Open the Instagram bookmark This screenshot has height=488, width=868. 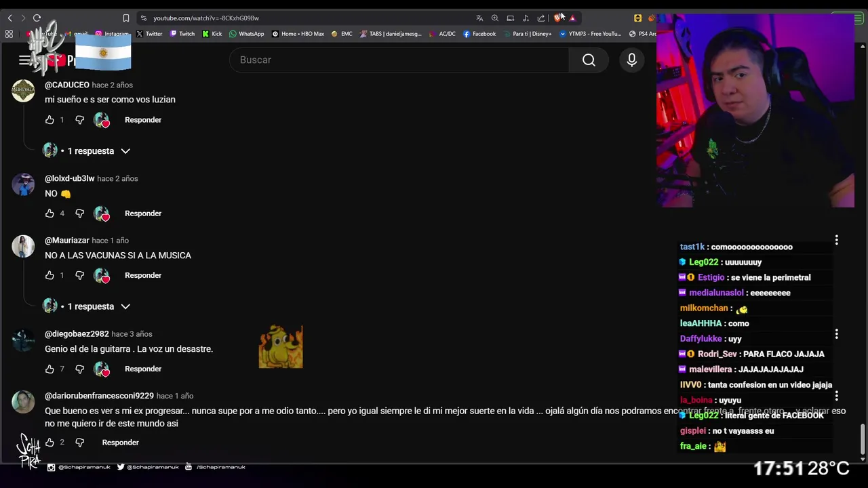tap(112, 34)
